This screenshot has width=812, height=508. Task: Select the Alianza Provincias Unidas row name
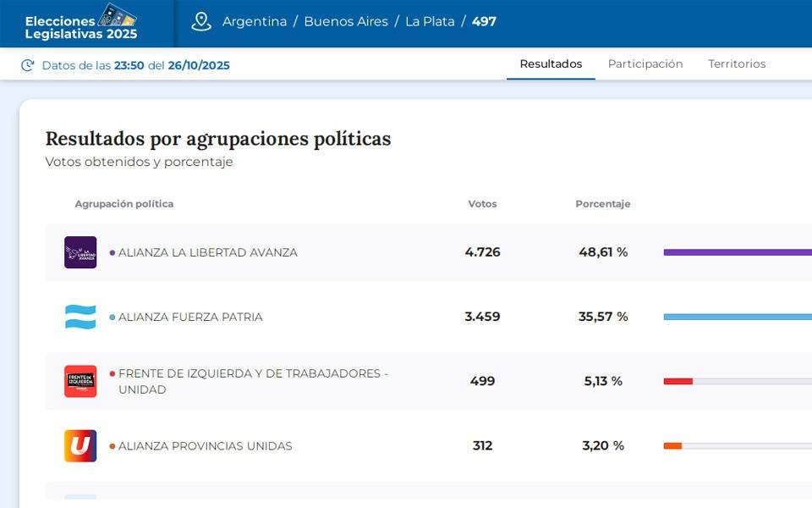coord(205,446)
